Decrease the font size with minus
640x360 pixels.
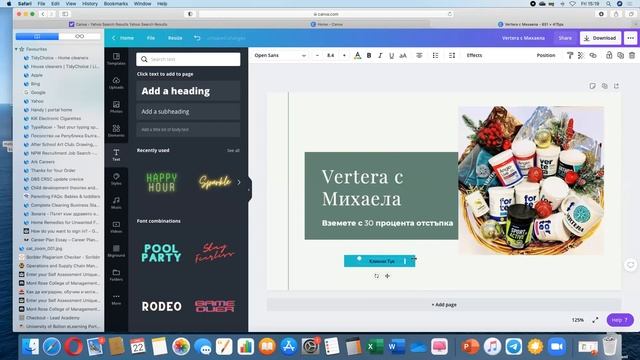tap(317, 56)
